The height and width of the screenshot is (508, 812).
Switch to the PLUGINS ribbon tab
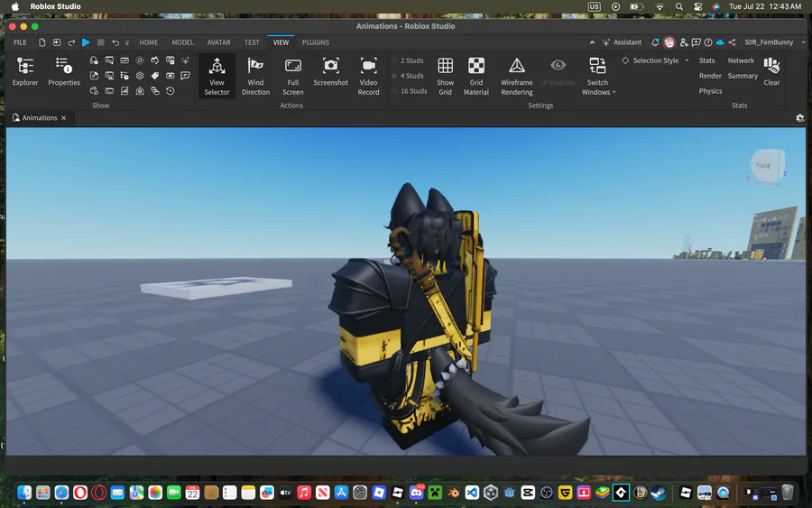point(316,42)
